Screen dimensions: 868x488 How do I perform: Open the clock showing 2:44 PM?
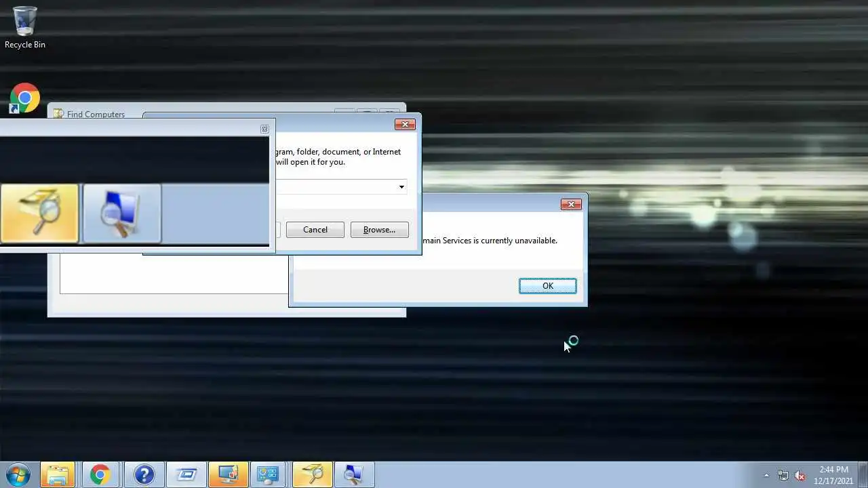(x=833, y=475)
